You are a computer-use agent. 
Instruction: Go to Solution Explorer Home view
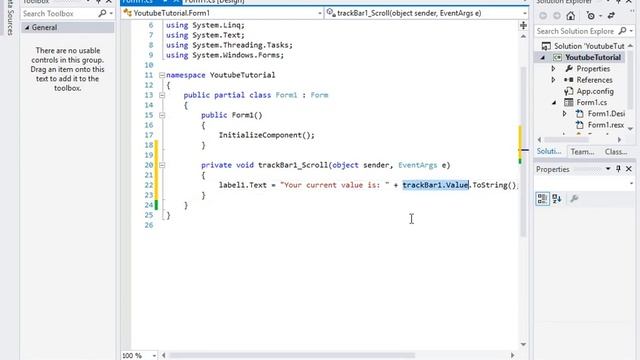coord(571,16)
